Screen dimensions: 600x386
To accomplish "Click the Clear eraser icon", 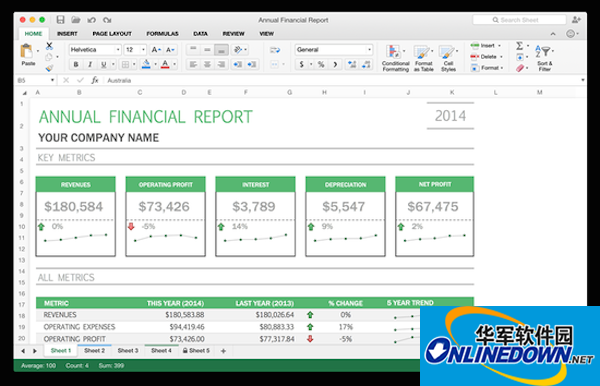I will click(x=520, y=68).
